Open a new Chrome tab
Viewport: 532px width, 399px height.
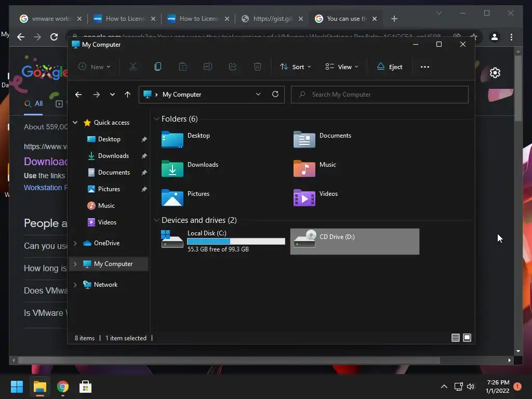click(394, 19)
